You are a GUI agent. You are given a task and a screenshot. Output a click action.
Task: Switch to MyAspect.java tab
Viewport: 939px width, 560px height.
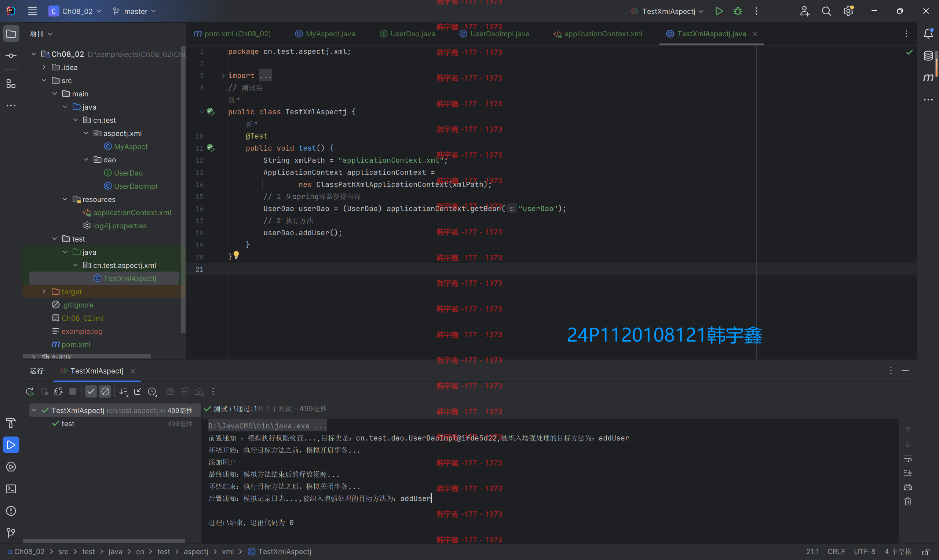(x=325, y=34)
